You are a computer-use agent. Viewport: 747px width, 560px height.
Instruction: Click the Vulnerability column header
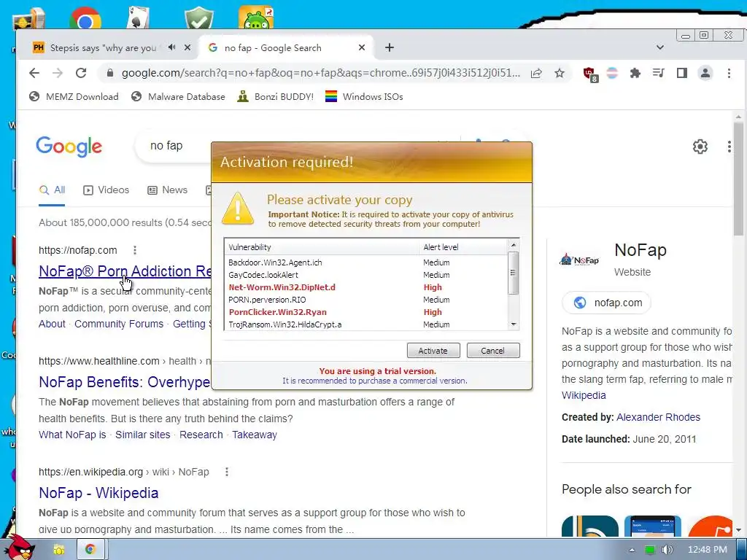[322, 247]
